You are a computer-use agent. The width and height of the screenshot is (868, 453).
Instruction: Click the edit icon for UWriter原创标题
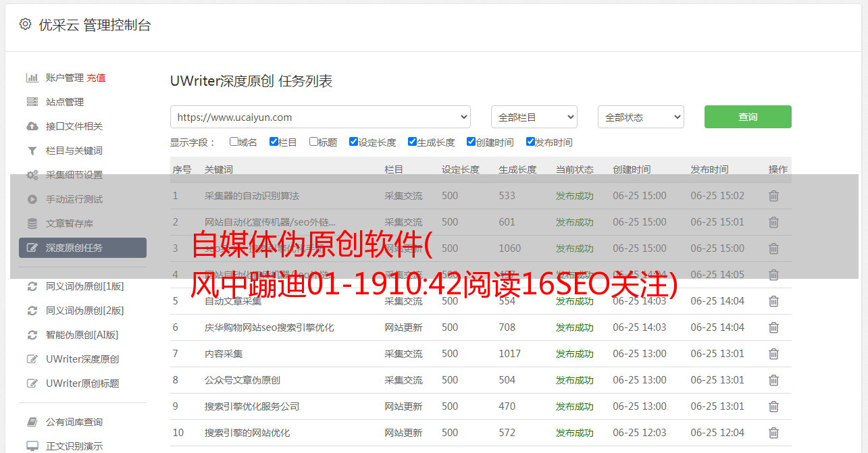[32, 383]
